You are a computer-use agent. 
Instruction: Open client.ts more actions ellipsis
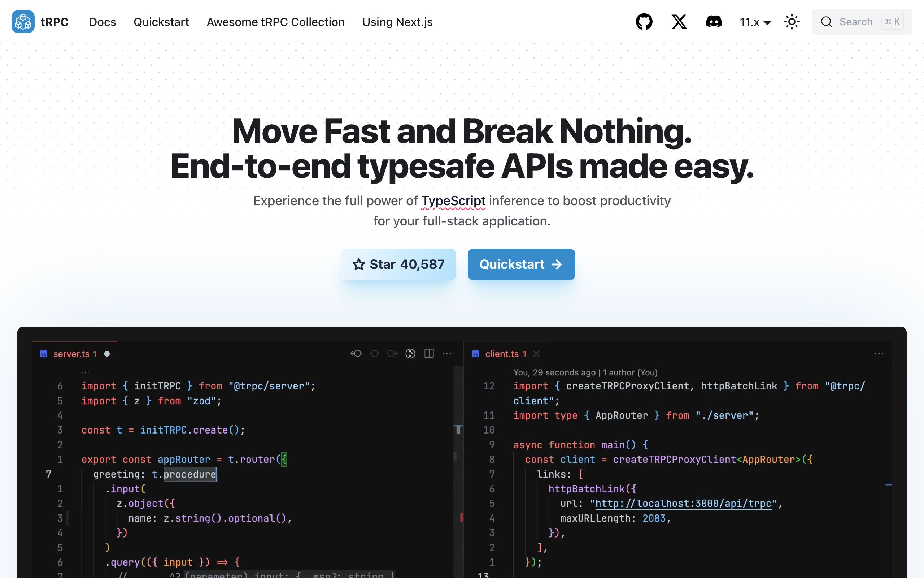pos(879,354)
